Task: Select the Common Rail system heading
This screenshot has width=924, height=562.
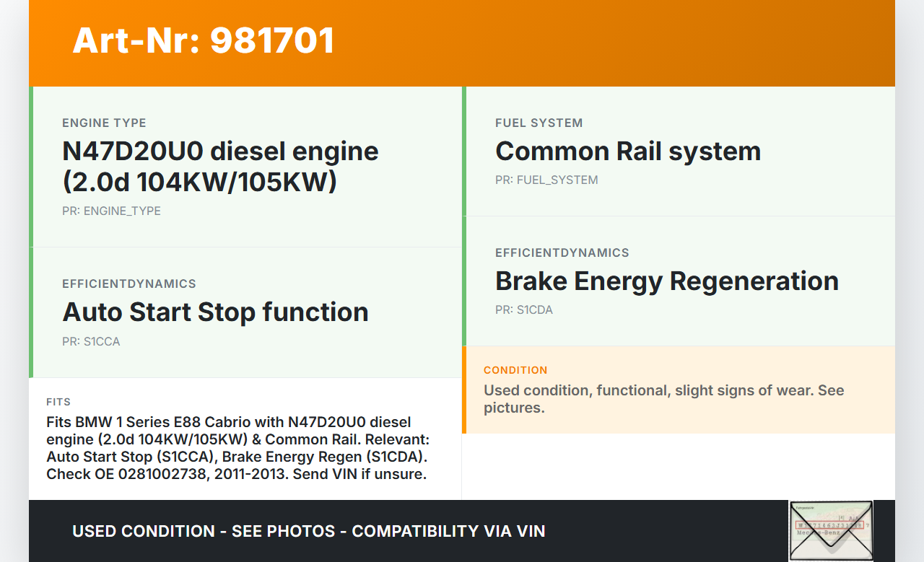Action: coord(627,151)
